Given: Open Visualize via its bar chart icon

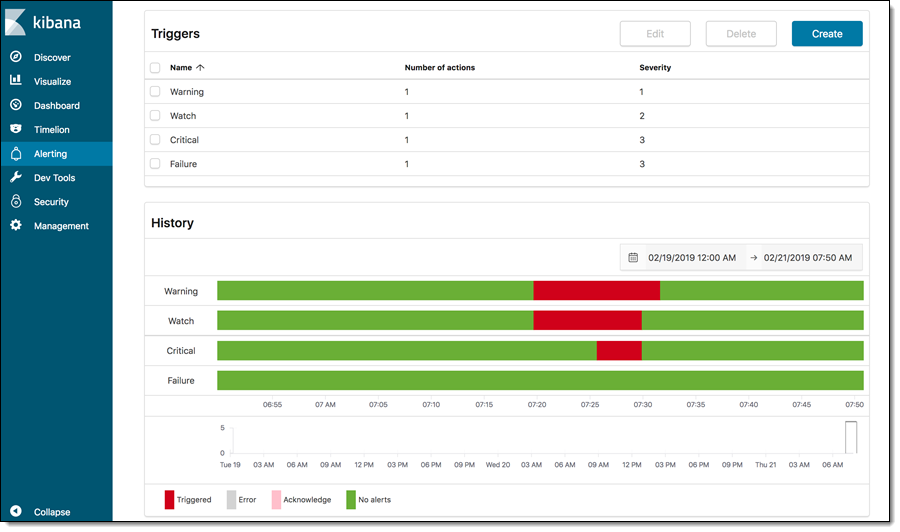Looking at the screenshot, I should (x=16, y=82).
